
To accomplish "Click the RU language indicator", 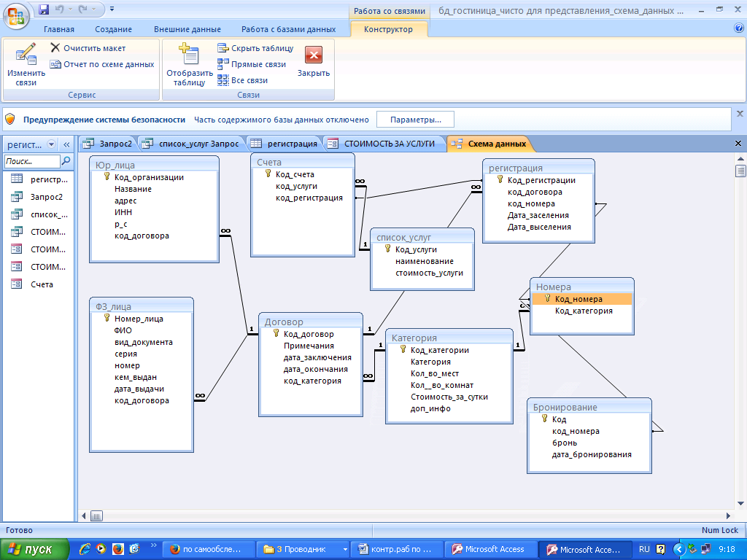I will coord(644,550).
